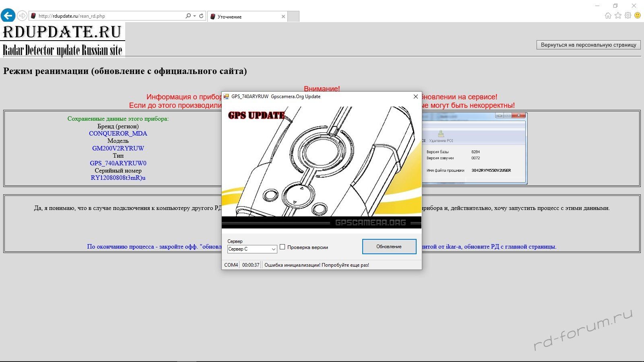Viewport: 644px width, 362px height.
Task: Click the smiley feedback icon
Action: tap(638, 15)
